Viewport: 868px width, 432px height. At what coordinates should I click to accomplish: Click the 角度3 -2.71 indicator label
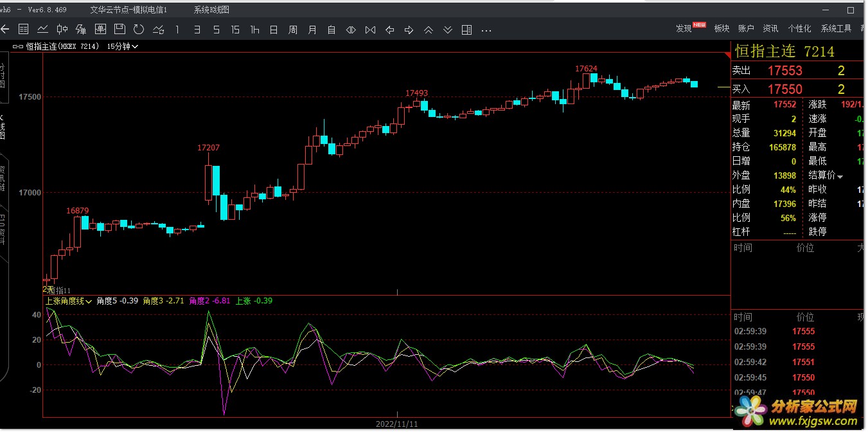pyautogui.click(x=164, y=301)
